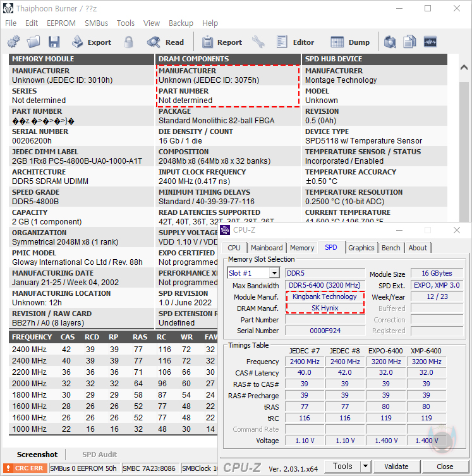Click the Close button in CPU-Z
472x476 pixels.
tap(445, 467)
